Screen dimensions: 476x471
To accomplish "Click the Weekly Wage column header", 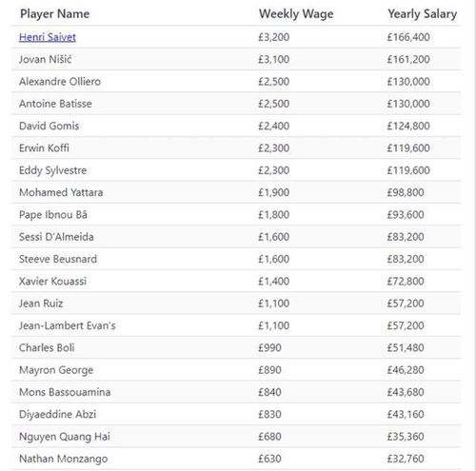I will (296, 14).
